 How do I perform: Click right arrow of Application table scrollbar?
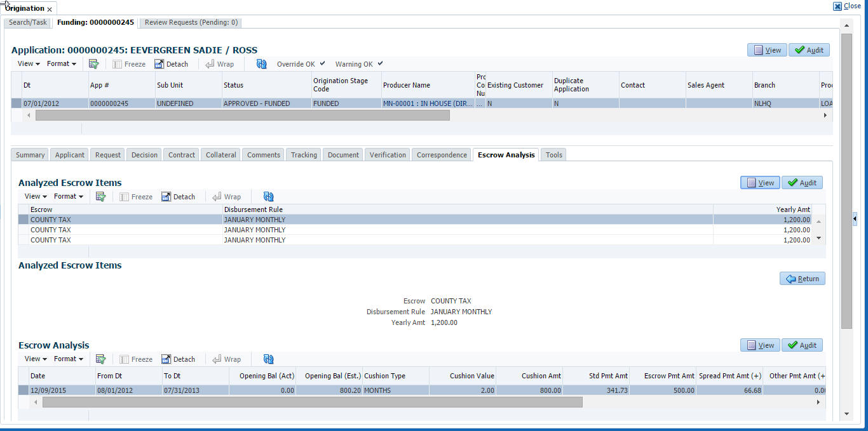pyautogui.click(x=825, y=116)
